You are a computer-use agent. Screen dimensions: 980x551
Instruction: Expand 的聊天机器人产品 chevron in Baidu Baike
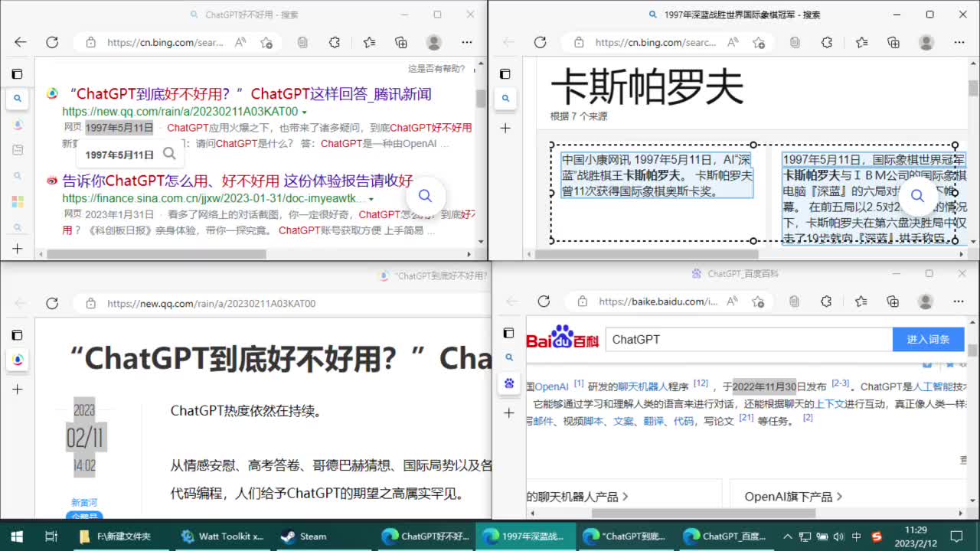click(x=626, y=497)
